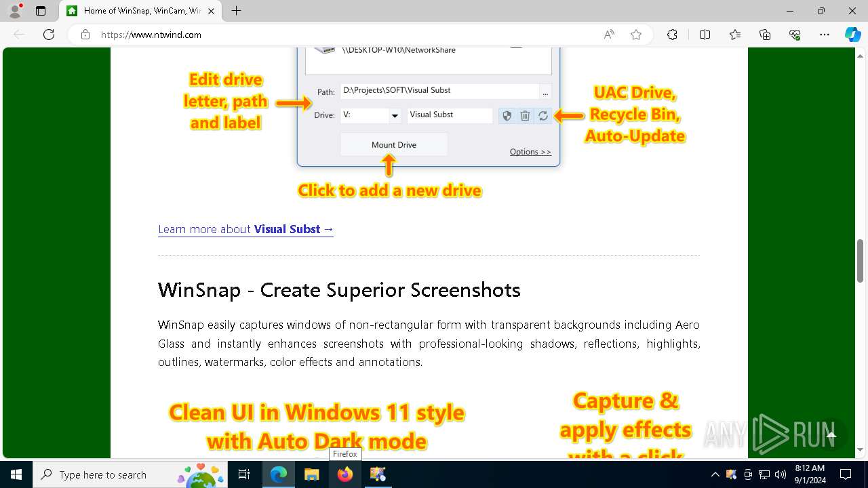Viewport: 868px width, 488px height.
Task: Select the Home of WinSnap tab
Action: click(141, 11)
